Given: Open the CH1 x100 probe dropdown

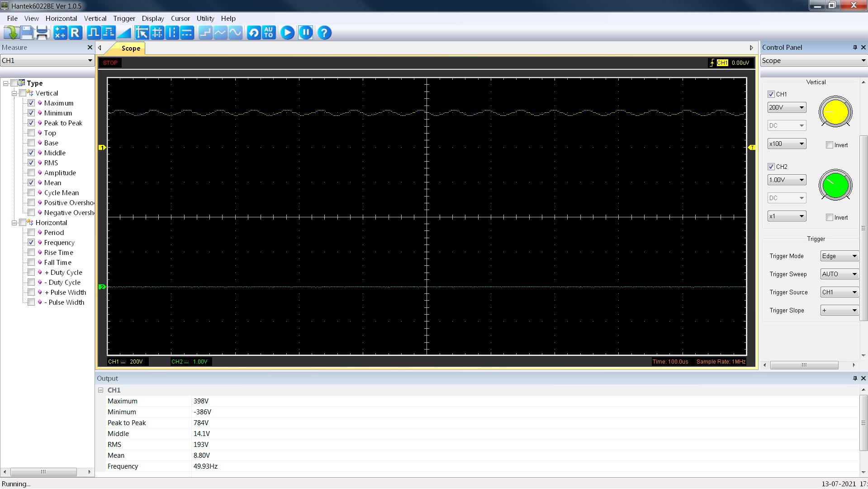Looking at the screenshot, I should point(787,144).
